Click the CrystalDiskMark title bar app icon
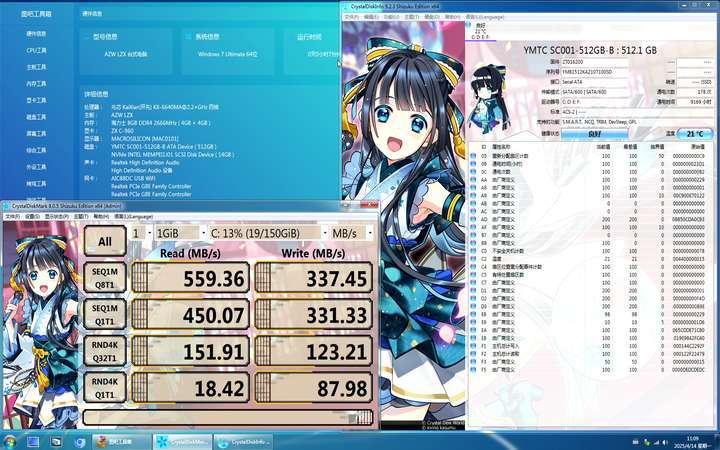This screenshot has height=450, width=720. 6,206
